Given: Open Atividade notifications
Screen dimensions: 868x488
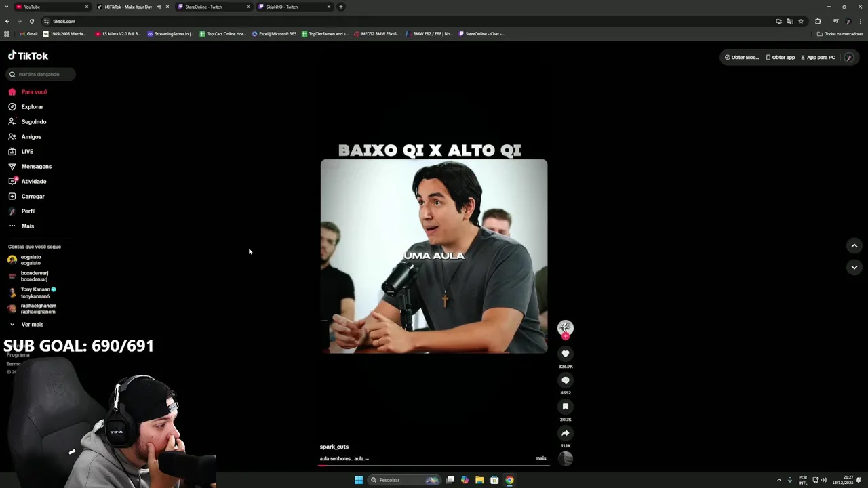Looking at the screenshot, I should point(27,181).
